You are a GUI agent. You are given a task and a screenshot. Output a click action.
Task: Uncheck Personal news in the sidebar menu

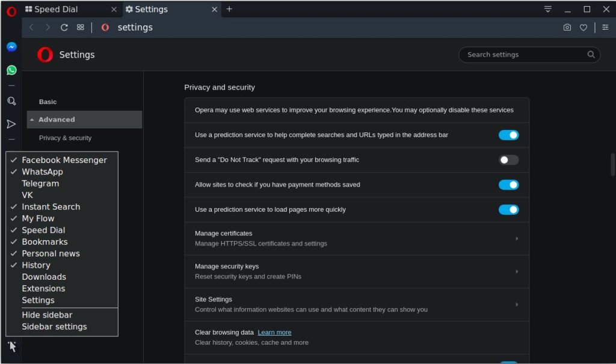point(62,253)
